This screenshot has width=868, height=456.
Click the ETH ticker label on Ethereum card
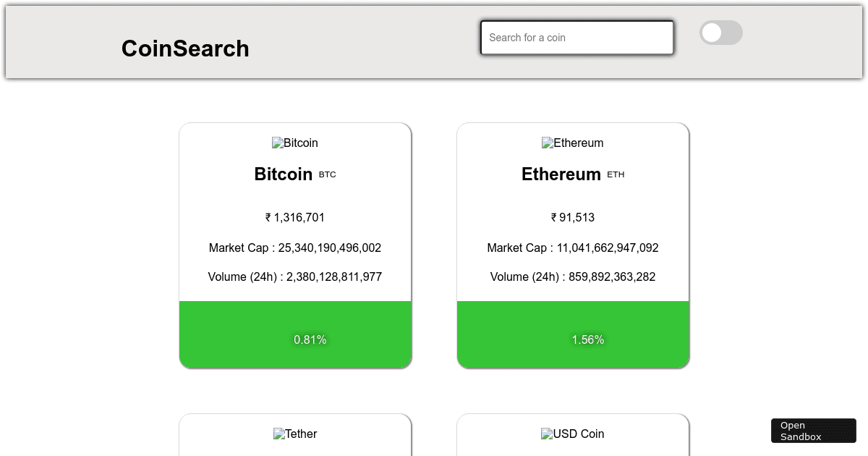(616, 174)
